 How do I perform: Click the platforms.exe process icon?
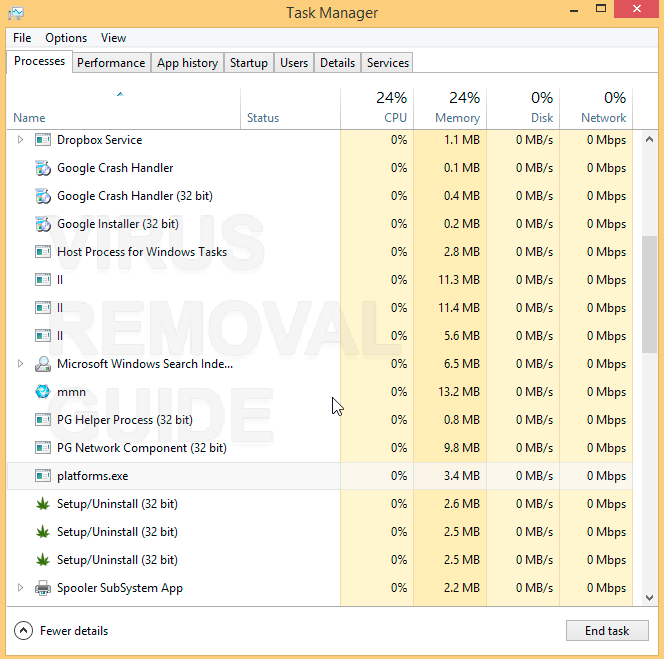(43, 476)
